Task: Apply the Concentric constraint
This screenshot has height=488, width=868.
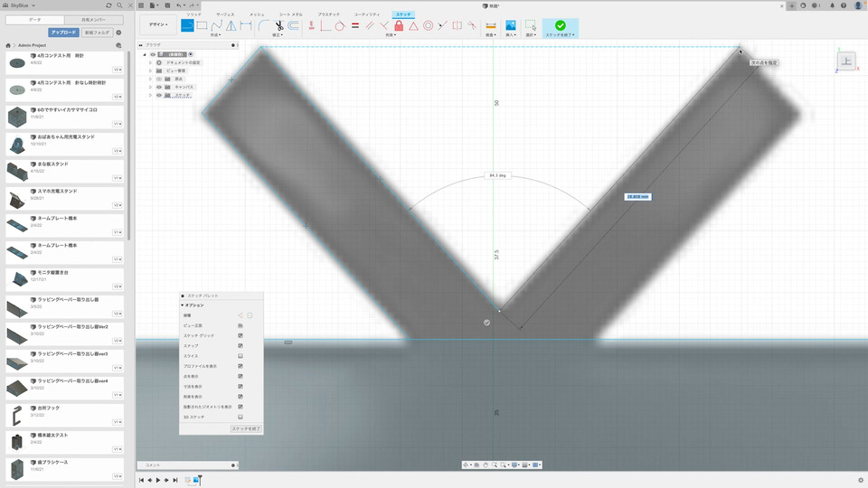Action: click(x=428, y=25)
